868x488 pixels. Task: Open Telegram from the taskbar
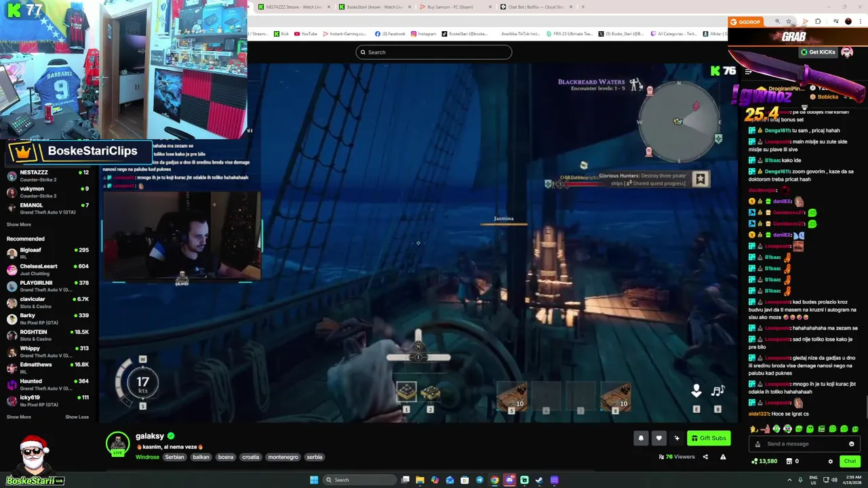click(x=479, y=480)
